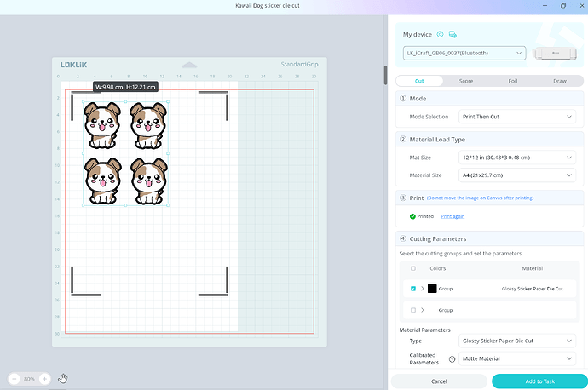The width and height of the screenshot is (588, 390).
Task: Uncheck the black Group checkbox
Action: [413, 289]
